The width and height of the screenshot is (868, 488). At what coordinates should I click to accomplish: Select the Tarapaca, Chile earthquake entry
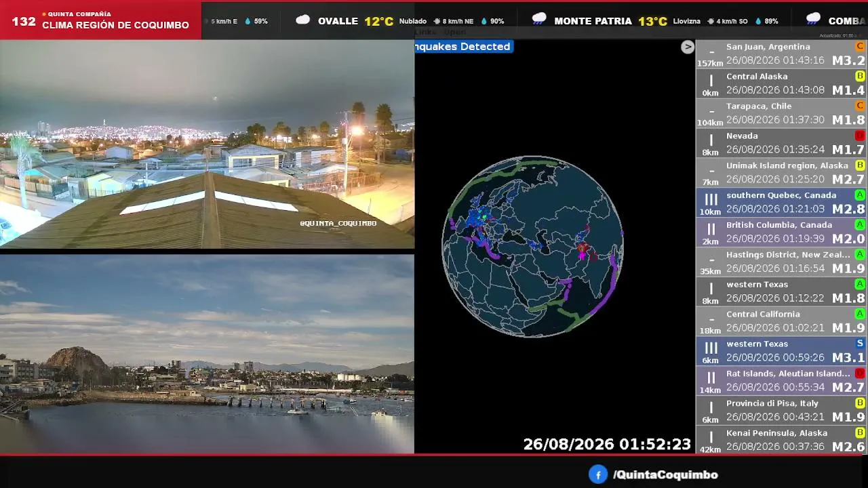coord(781,113)
